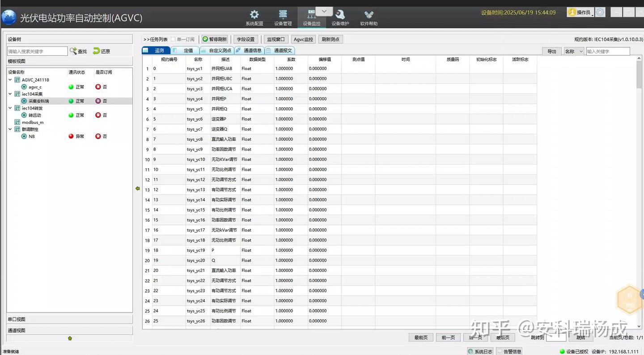Viewport: 644px width, 355px height.
Task: Select the 设备管理 icon in top toolbar
Action: [283, 15]
